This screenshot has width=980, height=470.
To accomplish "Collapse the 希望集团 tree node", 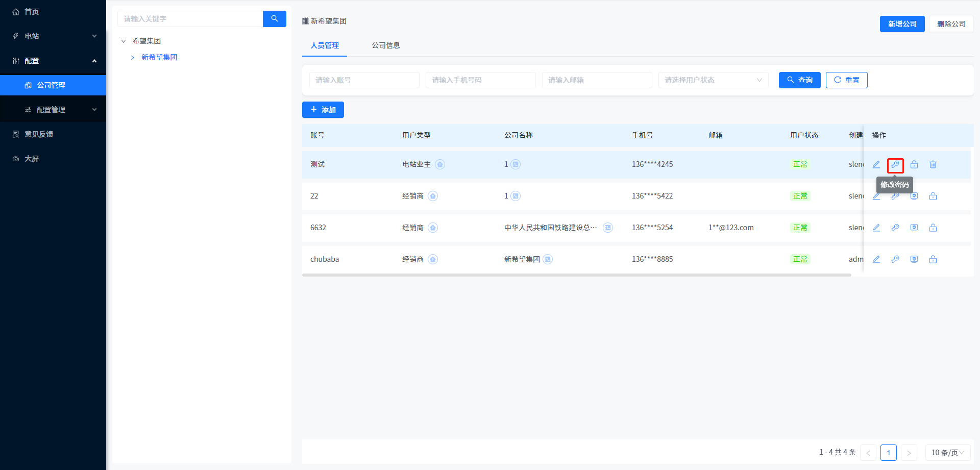I will coord(124,41).
